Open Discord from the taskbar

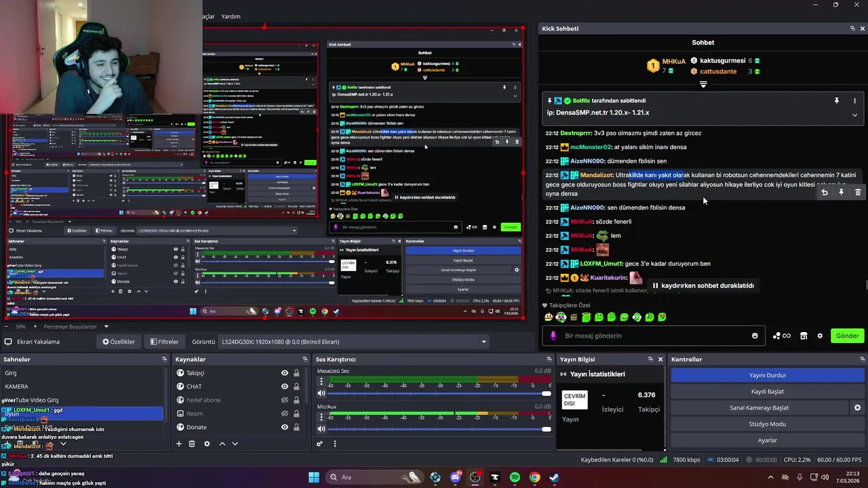[455, 477]
